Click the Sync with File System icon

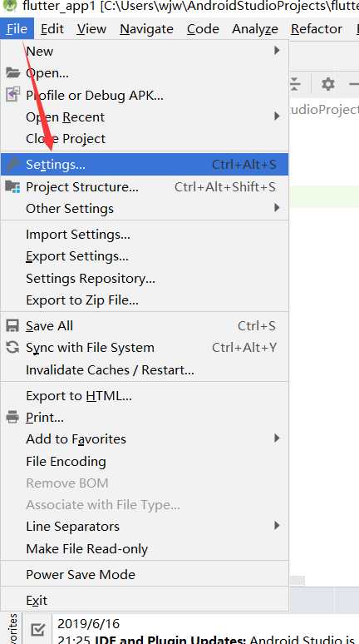pyautogui.click(x=12, y=348)
